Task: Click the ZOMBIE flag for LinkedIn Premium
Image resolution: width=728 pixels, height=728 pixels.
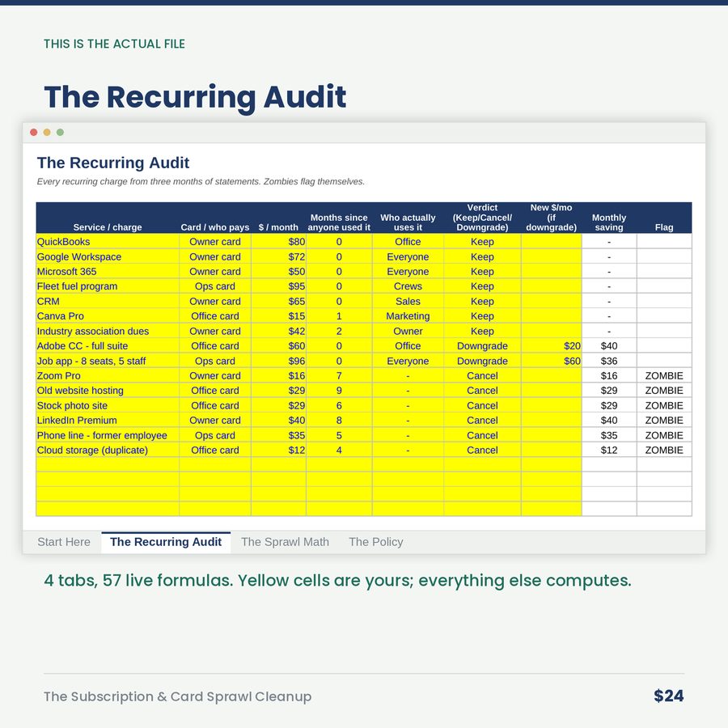Action: (664, 420)
